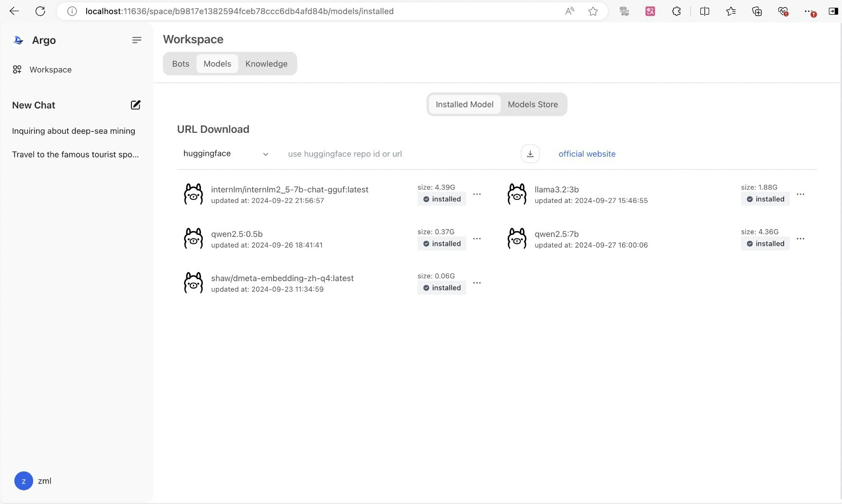Click 'size: 4.39G' text

[436, 187]
